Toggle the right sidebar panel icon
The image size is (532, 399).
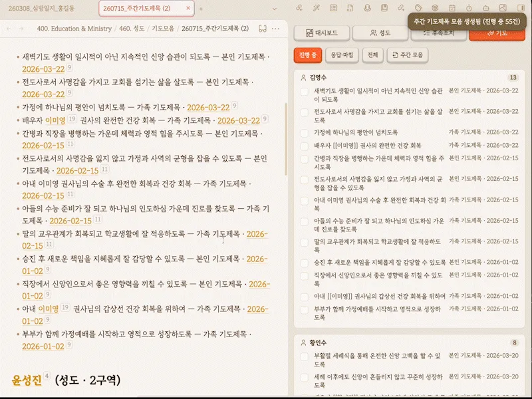521,8
